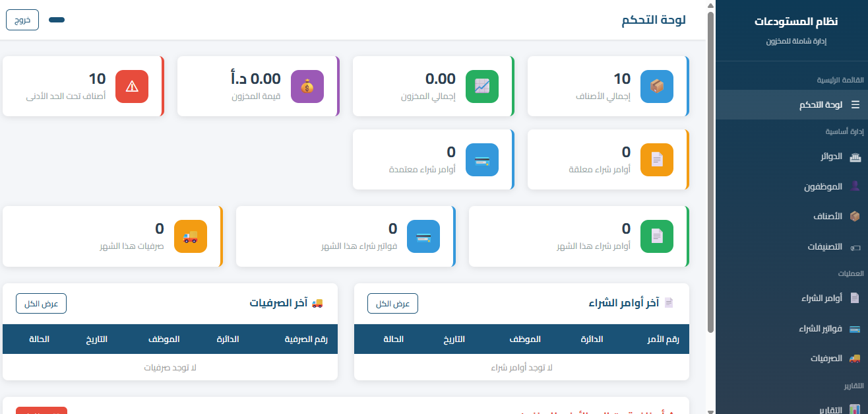868x414 pixels.
Task: Click the أوامر الشراء document icon in sidebar
Action: click(x=855, y=298)
